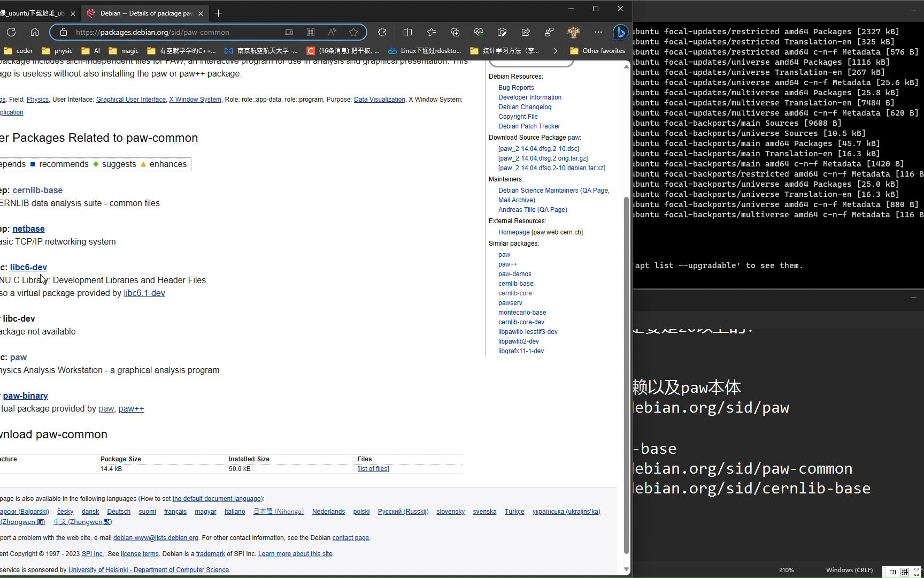Image resolution: width=924 pixels, height=578 pixels.
Task: Open the Linux rdesktop bookmark
Action: coord(425,51)
